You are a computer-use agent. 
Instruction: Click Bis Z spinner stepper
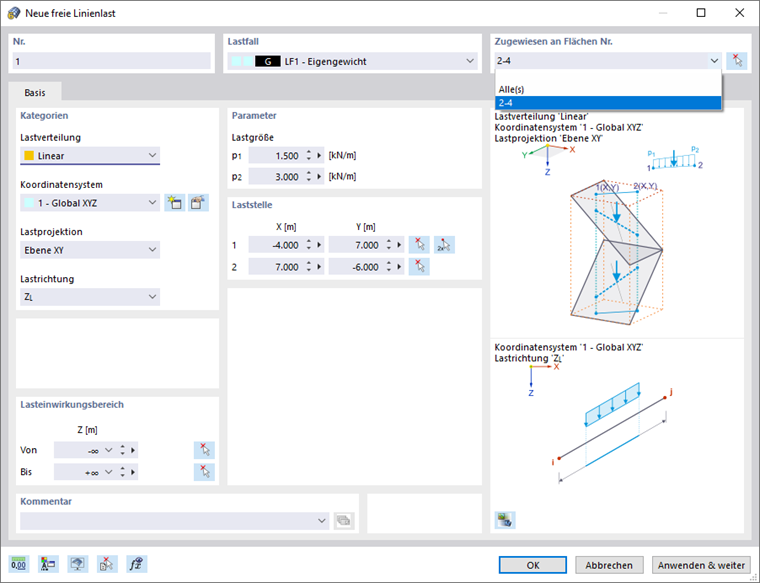tap(123, 472)
